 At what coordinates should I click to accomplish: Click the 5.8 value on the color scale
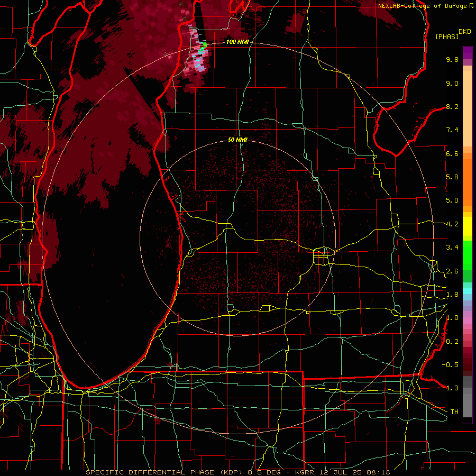click(452, 177)
